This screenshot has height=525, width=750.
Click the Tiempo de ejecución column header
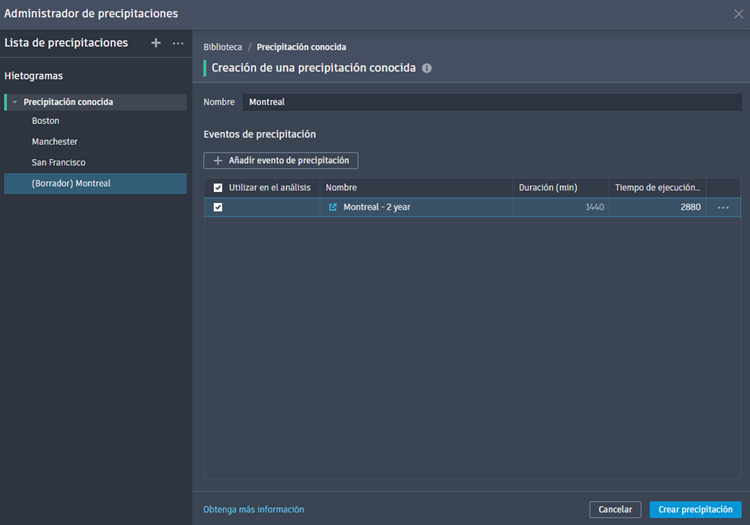coord(657,187)
